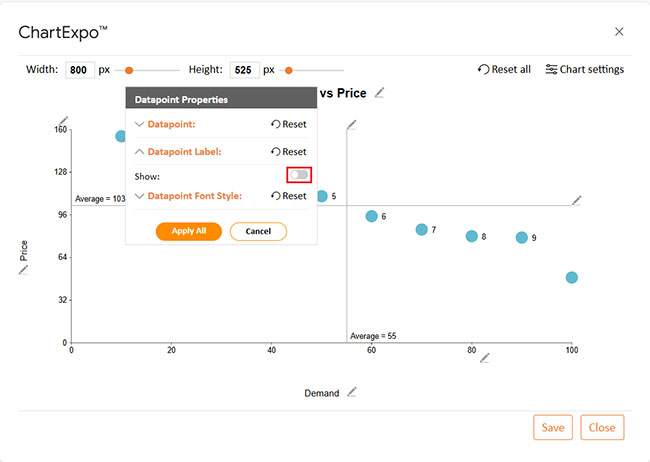Click Reset all

point(504,69)
